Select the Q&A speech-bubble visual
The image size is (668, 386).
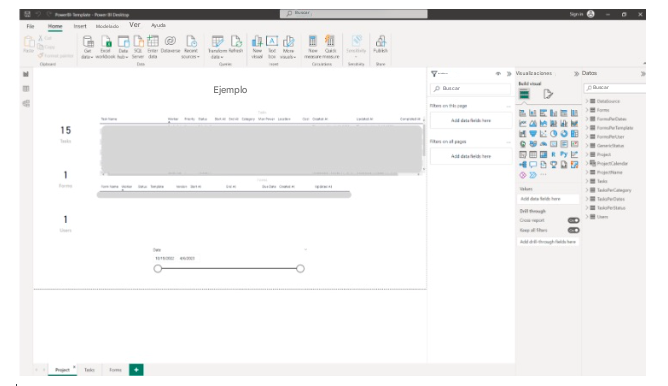[533, 164]
